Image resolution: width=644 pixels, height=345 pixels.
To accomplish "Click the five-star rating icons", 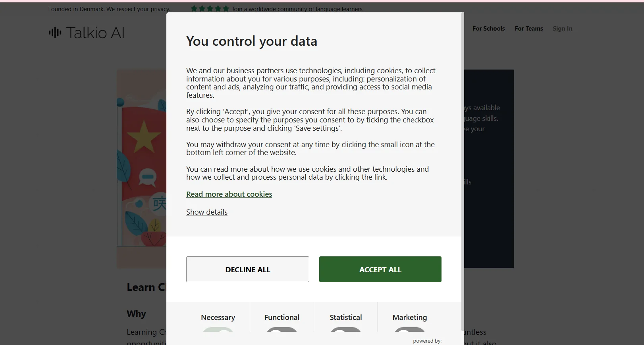I will pos(210,9).
